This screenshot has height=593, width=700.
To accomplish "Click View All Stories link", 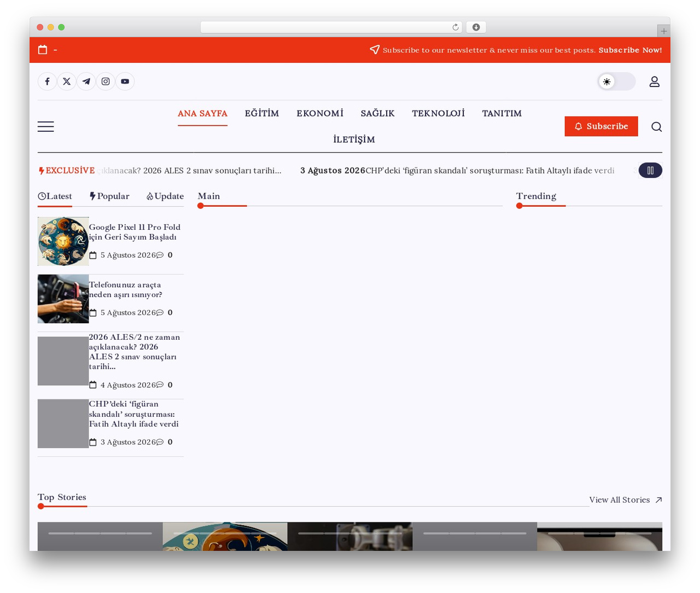I will (620, 500).
